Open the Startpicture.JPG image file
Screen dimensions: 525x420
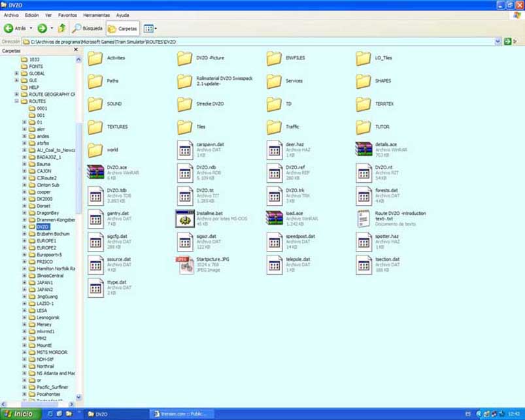(x=185, y=264)
